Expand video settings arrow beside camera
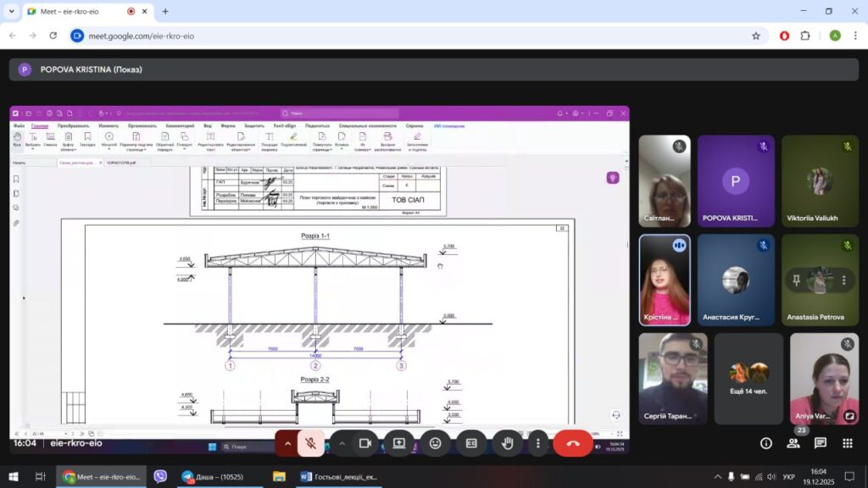 click(342, 443)
